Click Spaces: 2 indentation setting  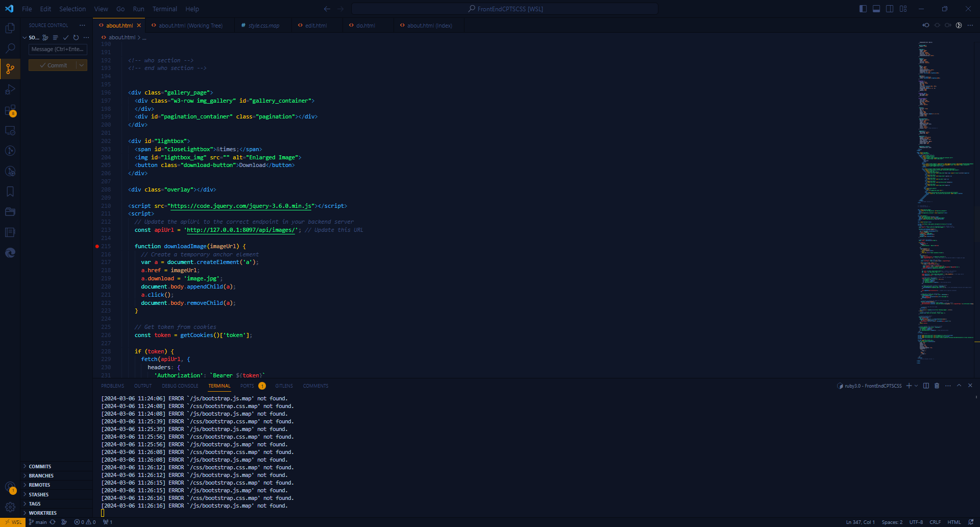coord(892,522)
